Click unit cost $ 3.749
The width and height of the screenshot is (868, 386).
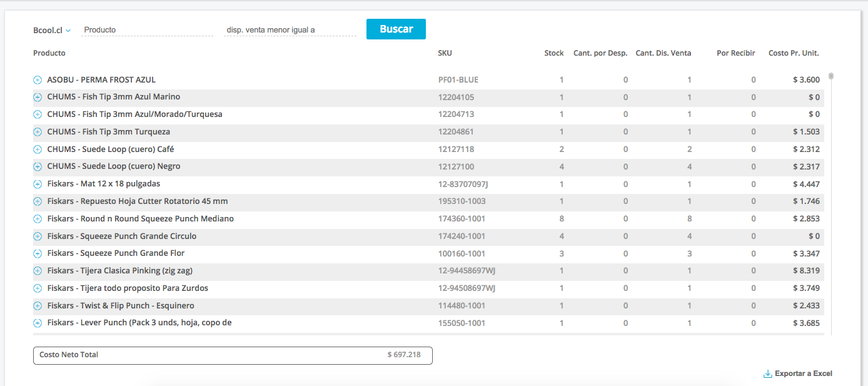coord(806,288)
